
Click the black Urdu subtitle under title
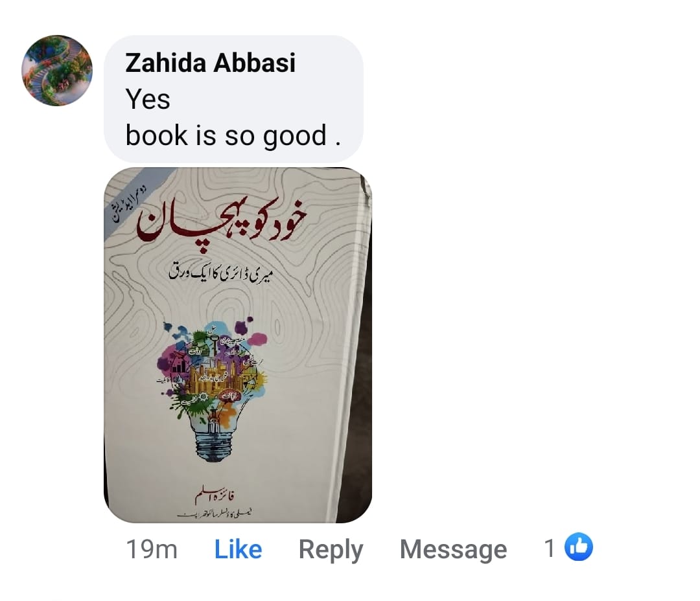pos(220,273)
